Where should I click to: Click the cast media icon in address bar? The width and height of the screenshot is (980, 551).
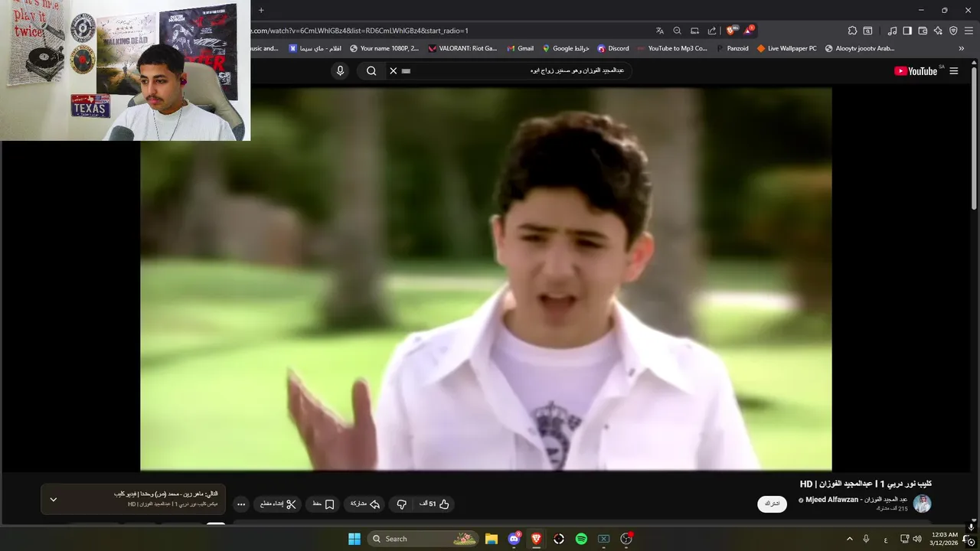pos(694,31)
